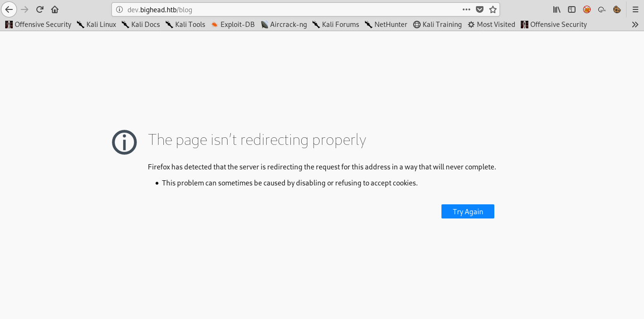Open the Kali Forums bookmark
The width and height of the screenshot is (644, 319).
point(336,25)
